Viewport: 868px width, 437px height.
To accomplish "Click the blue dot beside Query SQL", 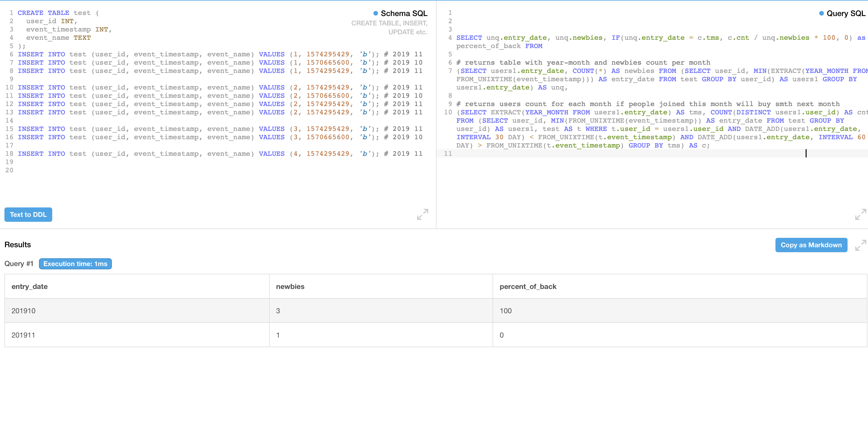I will [x=821, y=14].
